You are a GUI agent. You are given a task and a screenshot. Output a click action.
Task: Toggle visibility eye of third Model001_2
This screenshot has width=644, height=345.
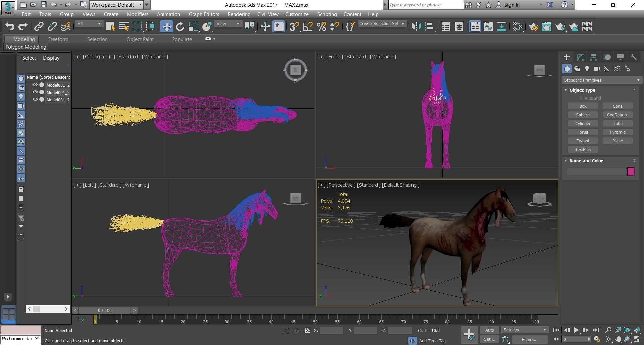pyautogui.click(x=35, y=100)
